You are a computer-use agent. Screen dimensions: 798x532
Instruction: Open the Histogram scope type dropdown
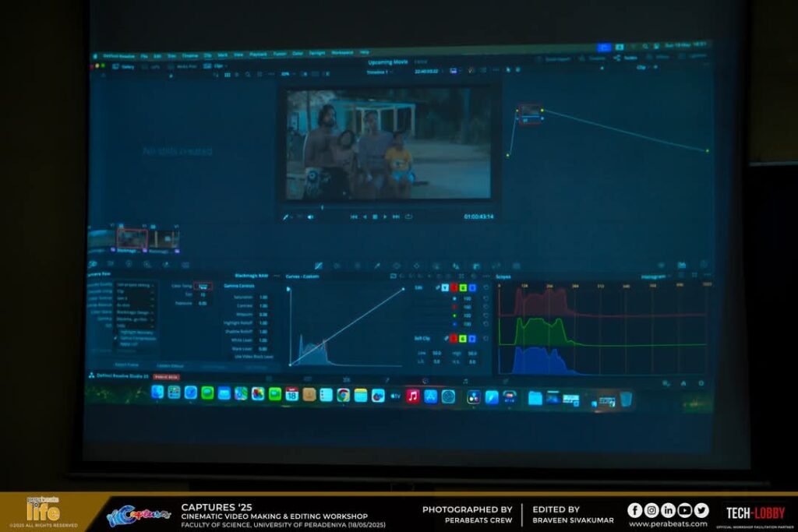tap(655, 277)
